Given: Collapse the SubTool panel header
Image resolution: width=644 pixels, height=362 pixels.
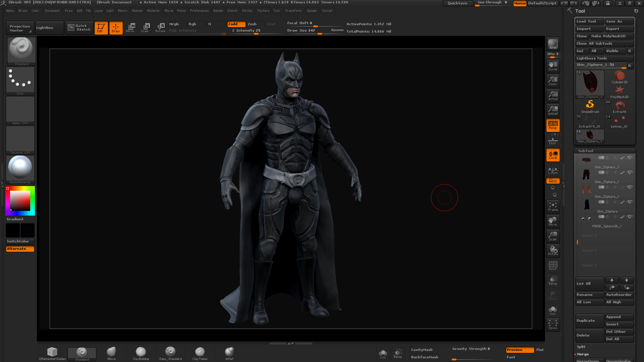Looking at the screenshot, I should [604, 151].
